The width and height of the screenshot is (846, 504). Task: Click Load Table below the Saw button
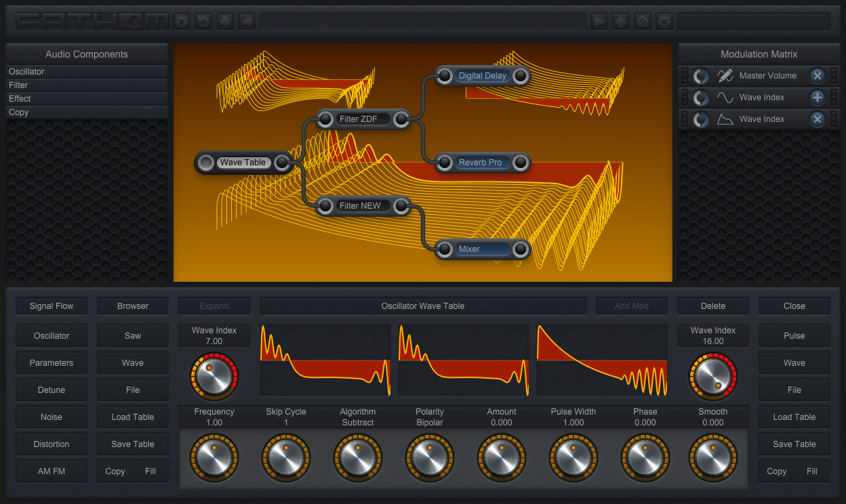133,417
